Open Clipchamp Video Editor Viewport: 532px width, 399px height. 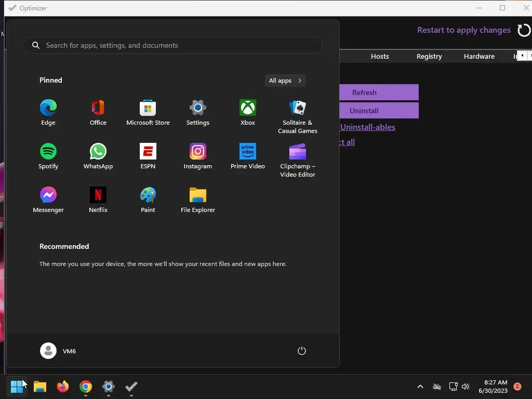298,160
